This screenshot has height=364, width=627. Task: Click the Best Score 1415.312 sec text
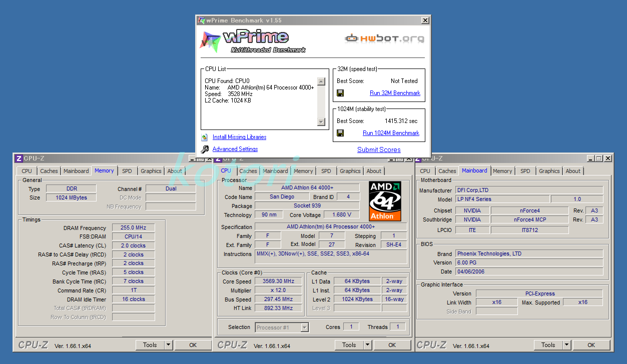[401, 121]
